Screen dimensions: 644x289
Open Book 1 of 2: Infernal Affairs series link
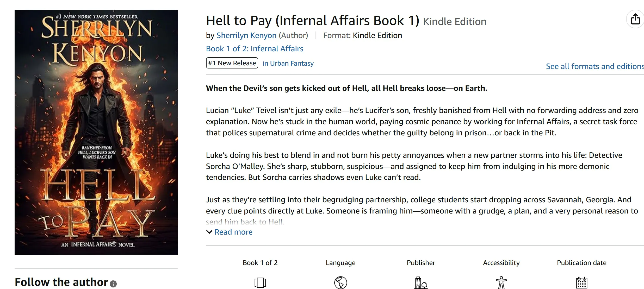tap(255, 49)
